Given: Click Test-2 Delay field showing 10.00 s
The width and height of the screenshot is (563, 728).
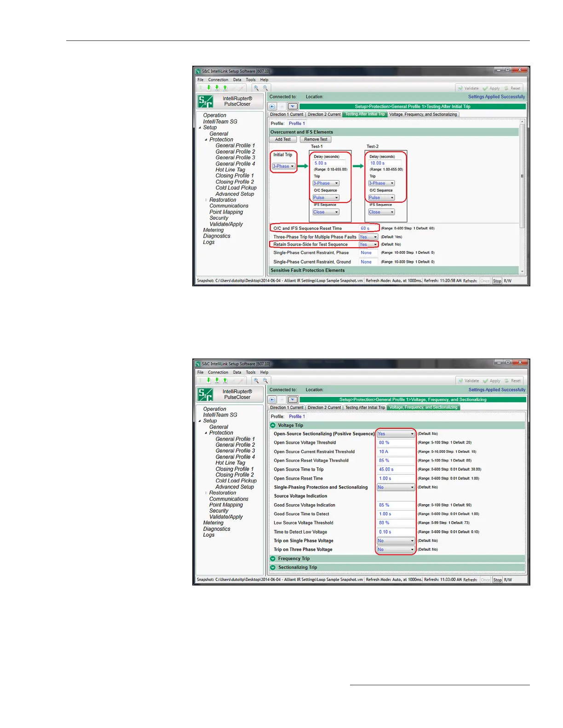Looking at the screenshot, I should click(385, 163).
